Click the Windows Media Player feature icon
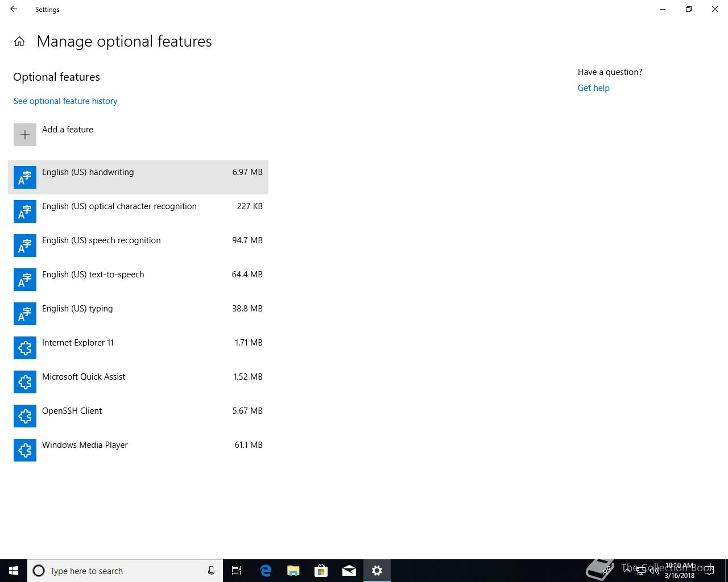Image resolution: width=728 pixels, height=582 pixels. point(25,450)
